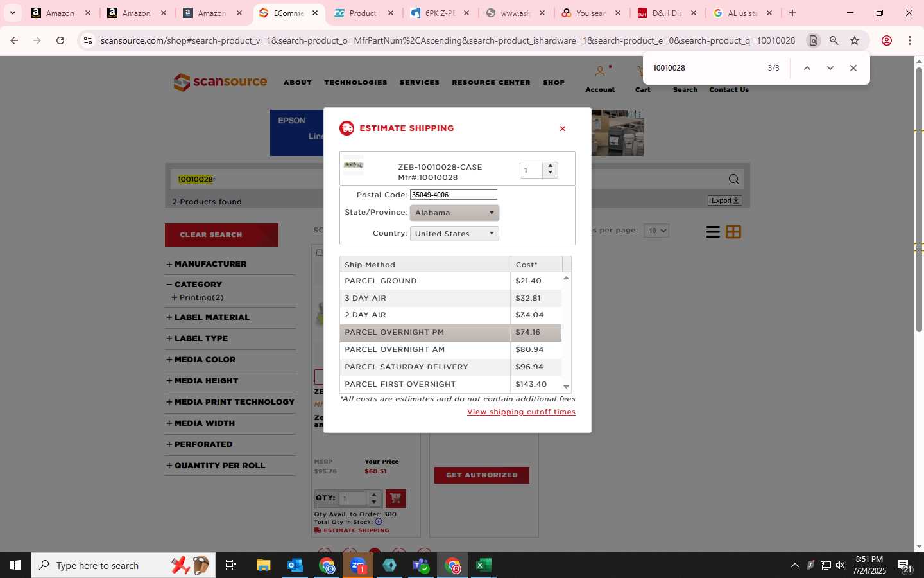
Task: Go to previous find-in-page result
Action: click(x=807, y=68)
